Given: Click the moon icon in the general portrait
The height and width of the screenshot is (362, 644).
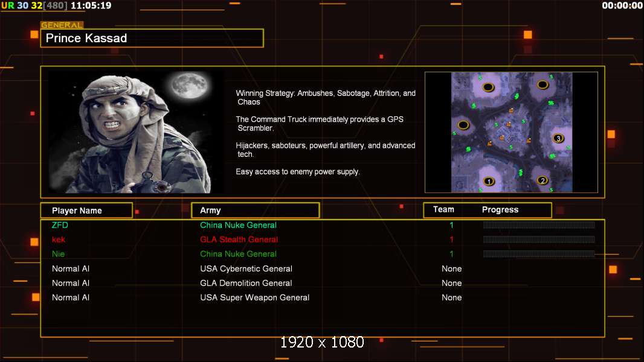Looking at the screenshot, I should coord(190,86).
